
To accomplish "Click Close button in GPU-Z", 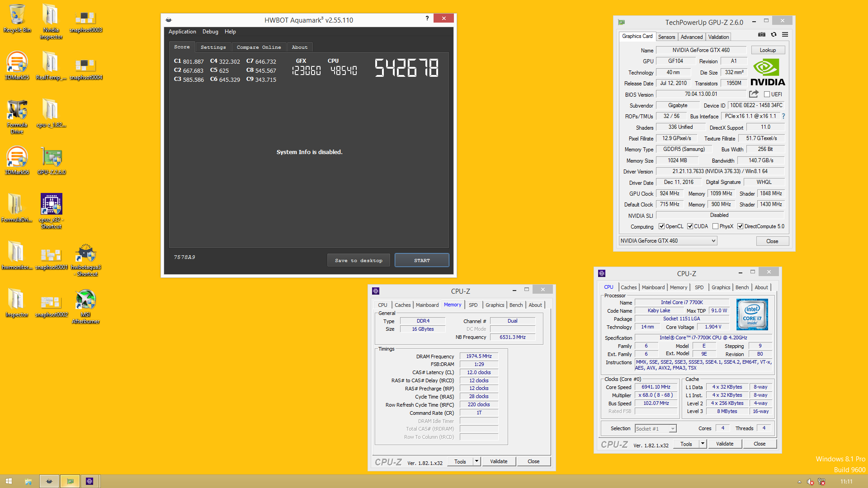I will tap(772, 241).
